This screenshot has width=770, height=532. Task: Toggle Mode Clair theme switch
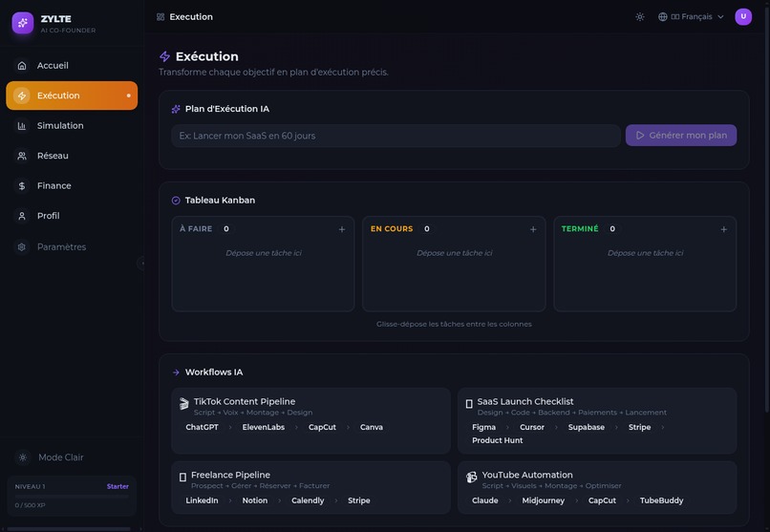72,458
